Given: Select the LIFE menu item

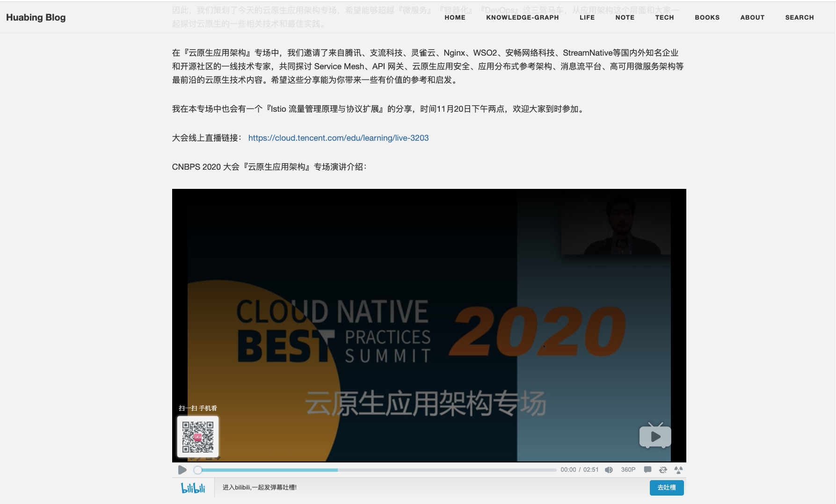Looking at the screenshot, I should point(587,17).
